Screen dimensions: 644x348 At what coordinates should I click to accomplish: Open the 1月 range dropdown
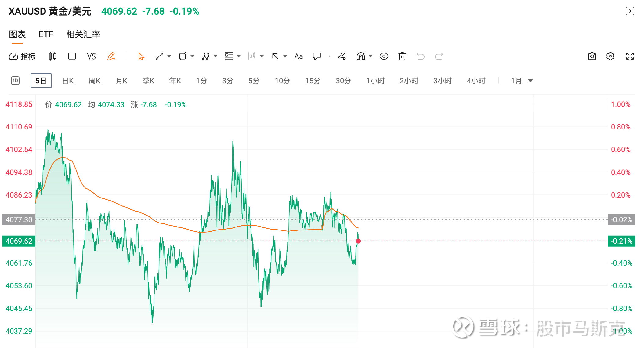pyautogui.click(x=522, y=81)
